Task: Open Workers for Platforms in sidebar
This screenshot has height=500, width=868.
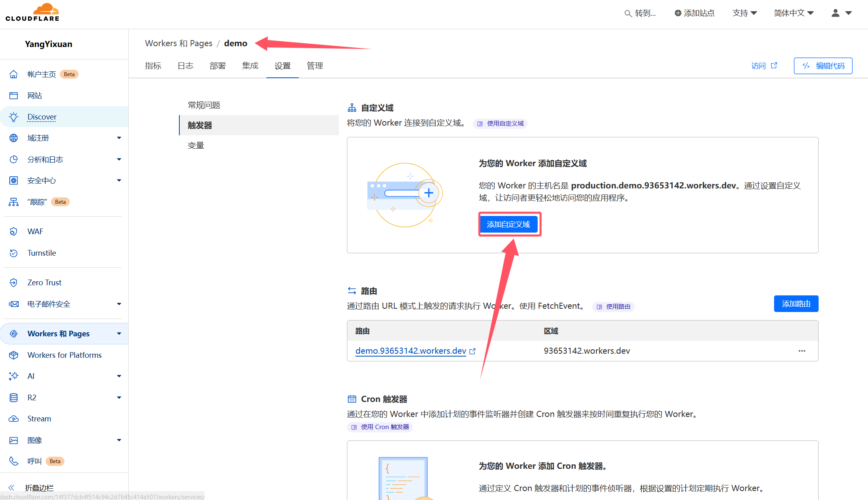Action: coord(64,355)
